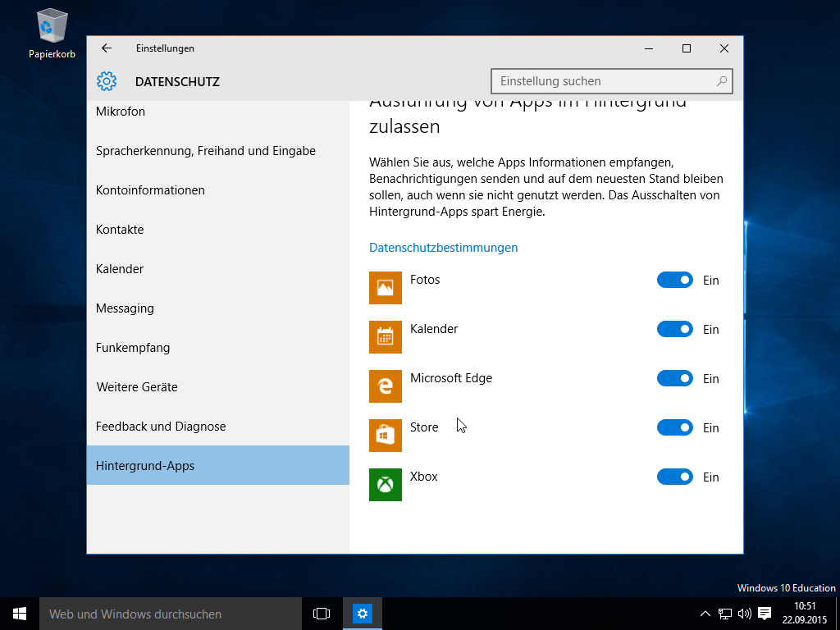Click the Microsoft Edge app icon

tap(386, 386)
